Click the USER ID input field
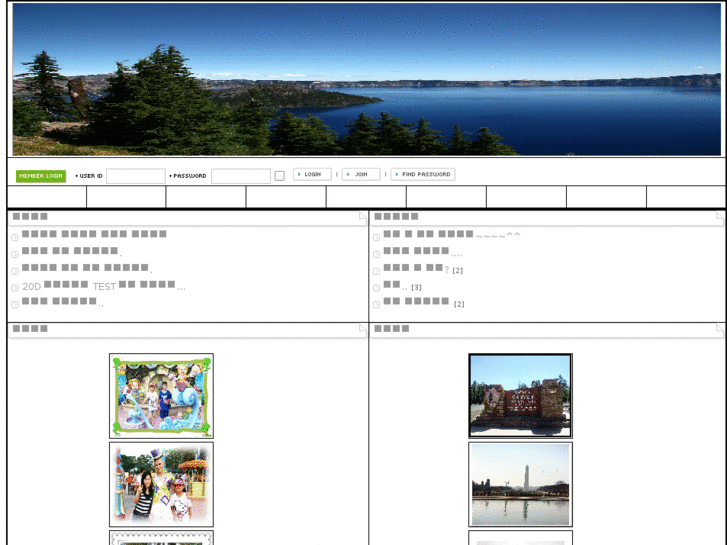This screenshot has height=545, width=727. (x=136, y=176)
